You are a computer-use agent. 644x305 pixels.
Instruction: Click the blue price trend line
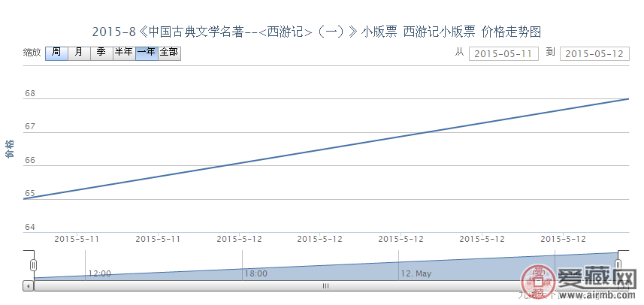click(326, 149)
